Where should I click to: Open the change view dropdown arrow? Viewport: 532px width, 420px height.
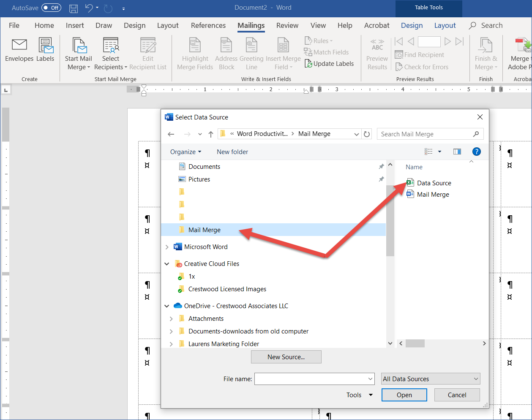[x=439, y=152]
